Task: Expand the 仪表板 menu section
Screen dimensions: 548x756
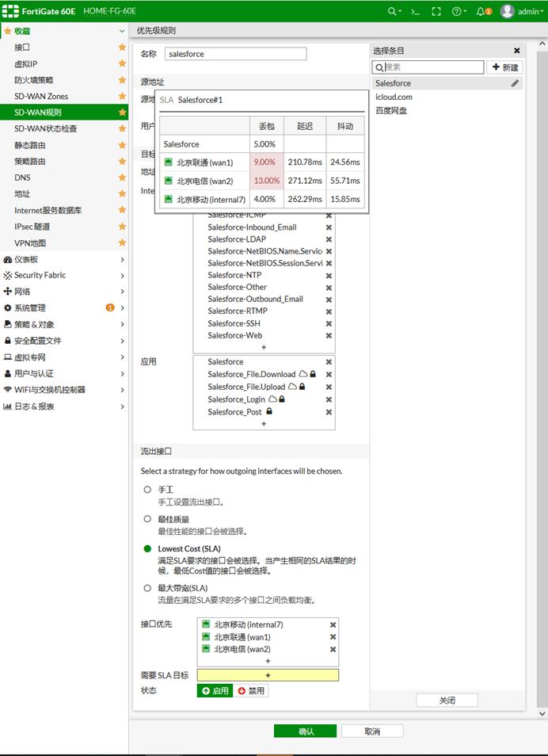Action: pos(63,259)
